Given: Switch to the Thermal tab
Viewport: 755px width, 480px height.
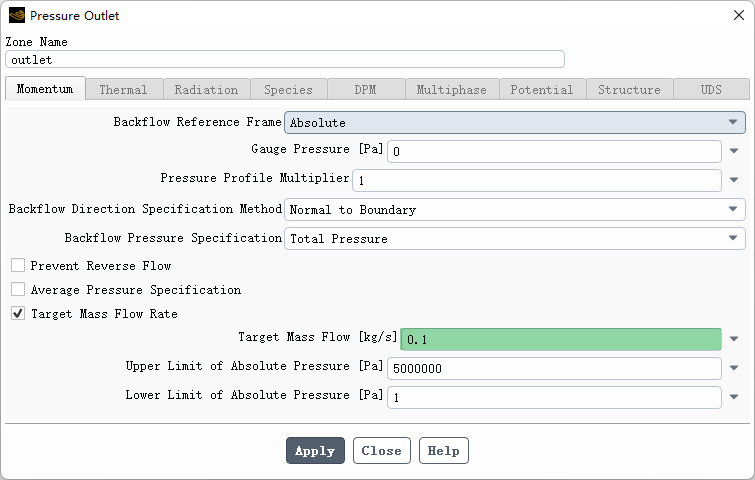Looking at the screenshot, I should [123, 90].
